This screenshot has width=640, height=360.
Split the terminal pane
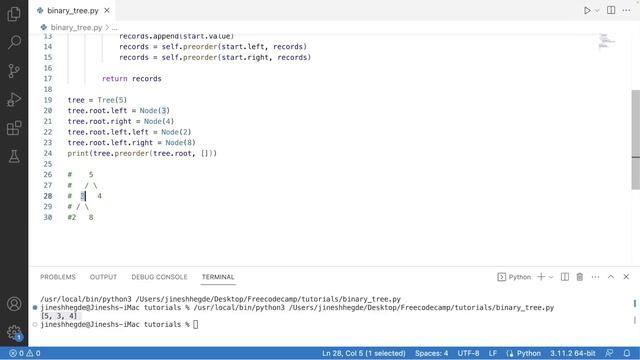point(565,277)
